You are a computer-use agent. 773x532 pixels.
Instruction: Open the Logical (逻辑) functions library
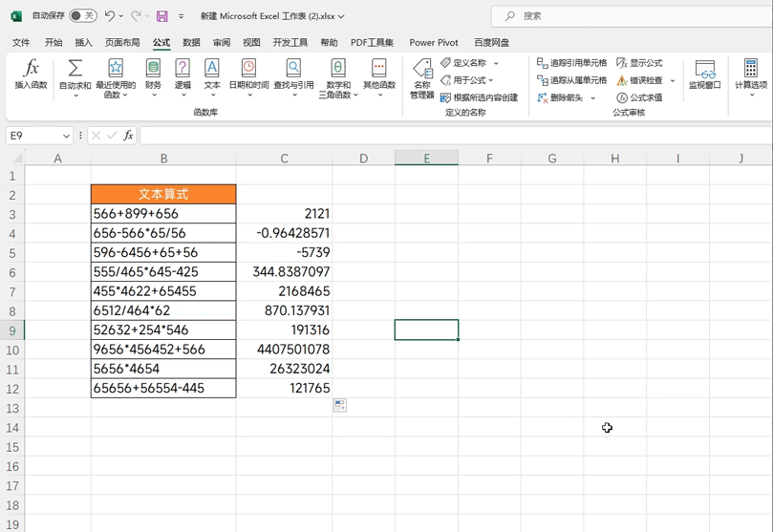(183, 76)
